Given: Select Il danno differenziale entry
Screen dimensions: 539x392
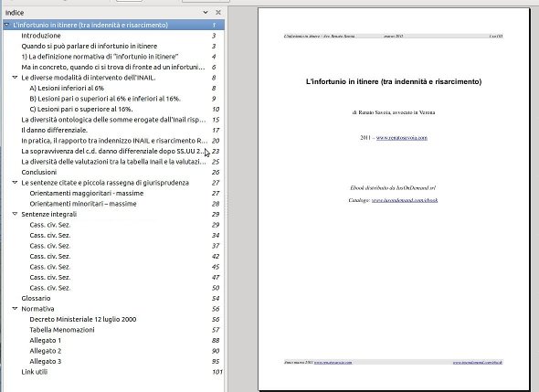Looking at the screenshot, I should 54,130.
